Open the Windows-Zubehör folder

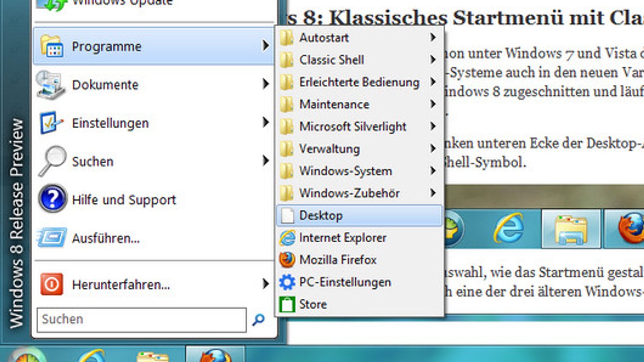point(359,193)
